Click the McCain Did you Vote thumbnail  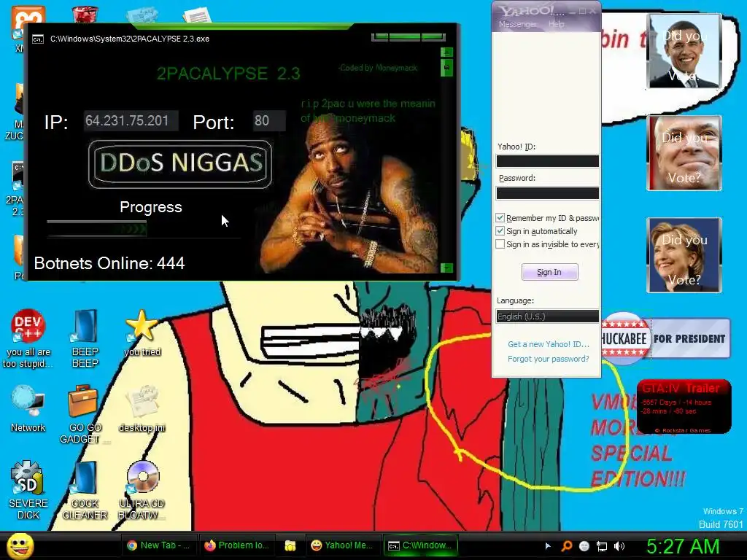tap(684, 153)
